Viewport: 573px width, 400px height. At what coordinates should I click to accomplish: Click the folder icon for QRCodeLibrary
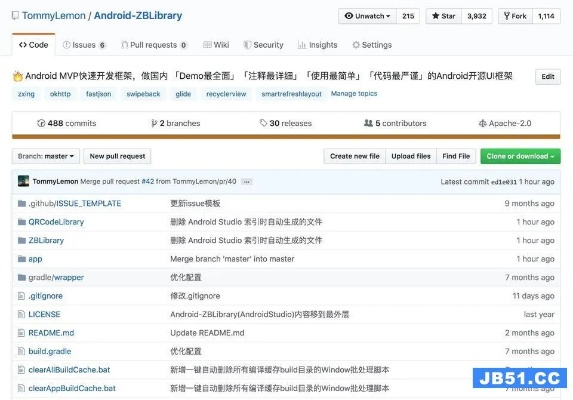click(22, 222)
